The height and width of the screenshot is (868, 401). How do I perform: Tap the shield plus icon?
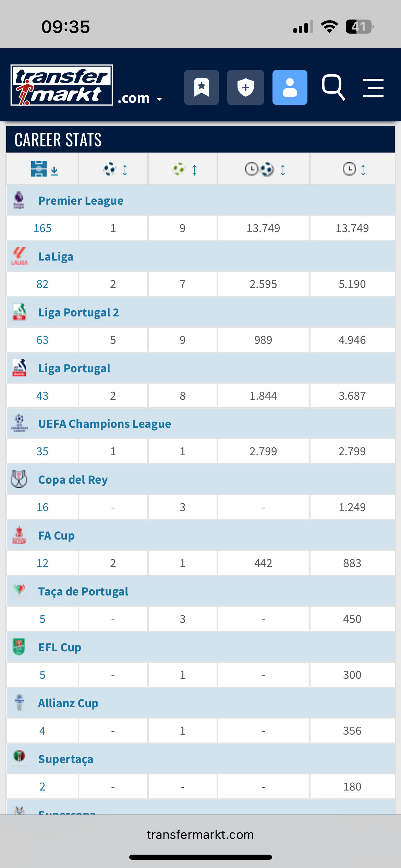coord(245,87)
